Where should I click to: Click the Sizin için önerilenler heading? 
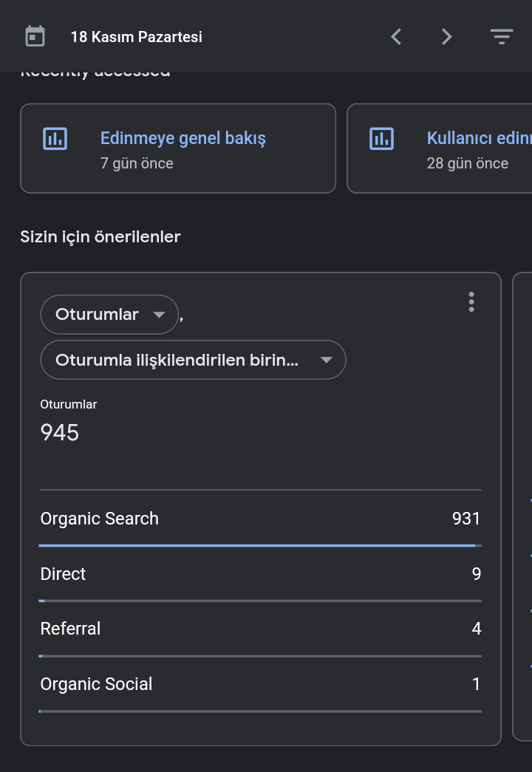pos(100,237)
